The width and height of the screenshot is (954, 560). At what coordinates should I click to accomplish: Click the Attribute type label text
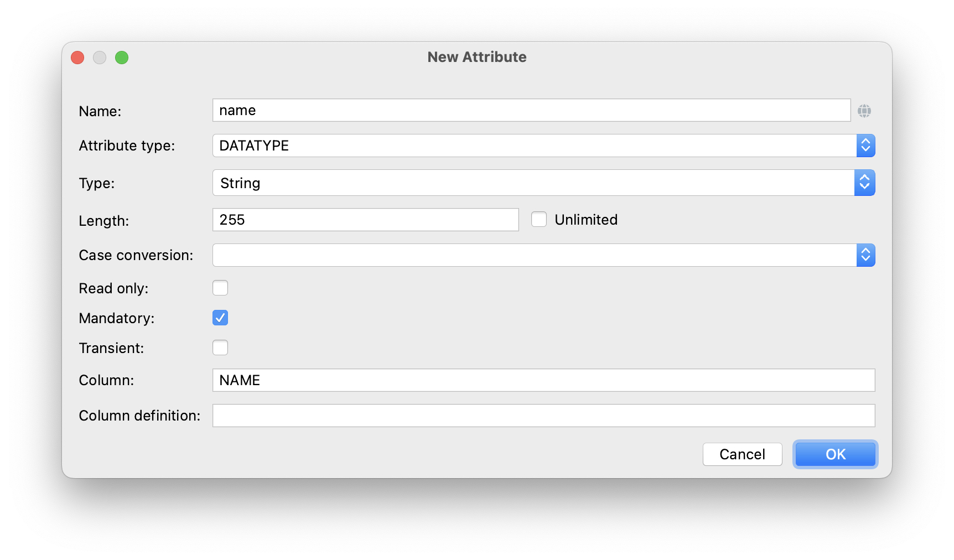click(127, 146)
